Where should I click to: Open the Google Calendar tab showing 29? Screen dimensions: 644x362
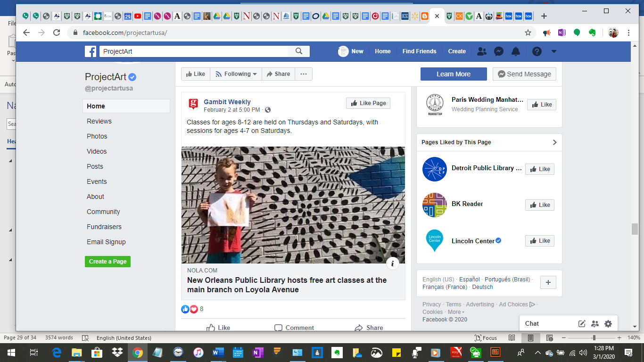click(x=128, y=16)
